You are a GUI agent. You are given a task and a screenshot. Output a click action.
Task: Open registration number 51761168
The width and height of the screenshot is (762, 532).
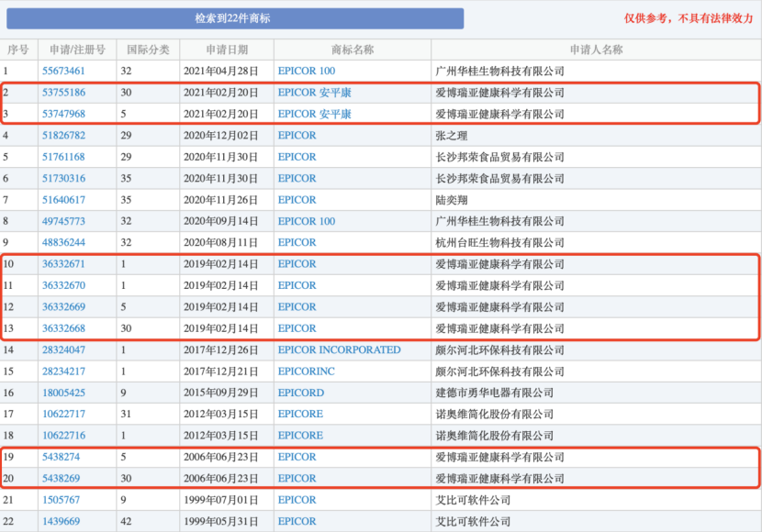click(63, 157)
